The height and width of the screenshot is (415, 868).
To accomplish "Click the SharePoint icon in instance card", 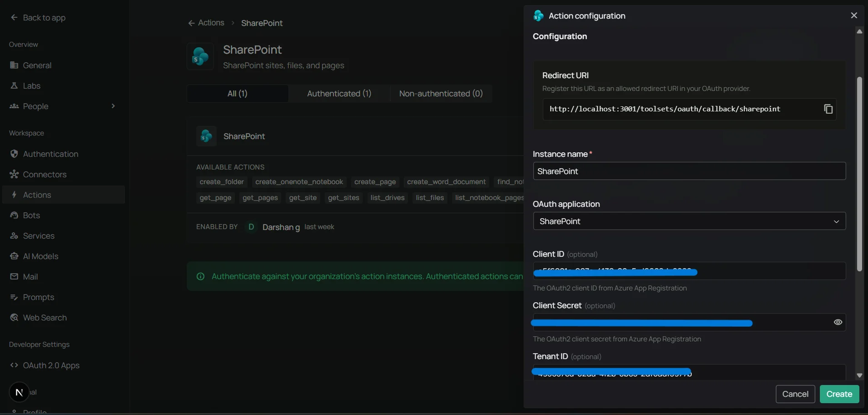I will point(206,136).
